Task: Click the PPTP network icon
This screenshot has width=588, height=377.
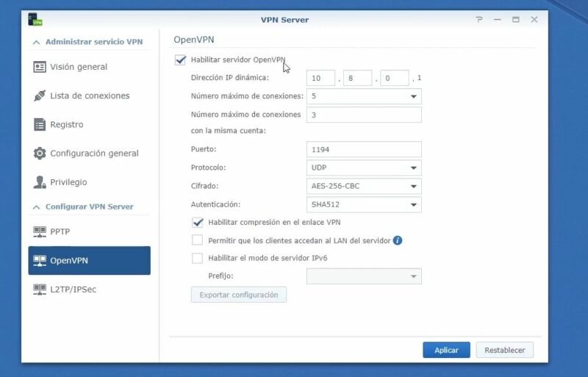Action: 40,231
